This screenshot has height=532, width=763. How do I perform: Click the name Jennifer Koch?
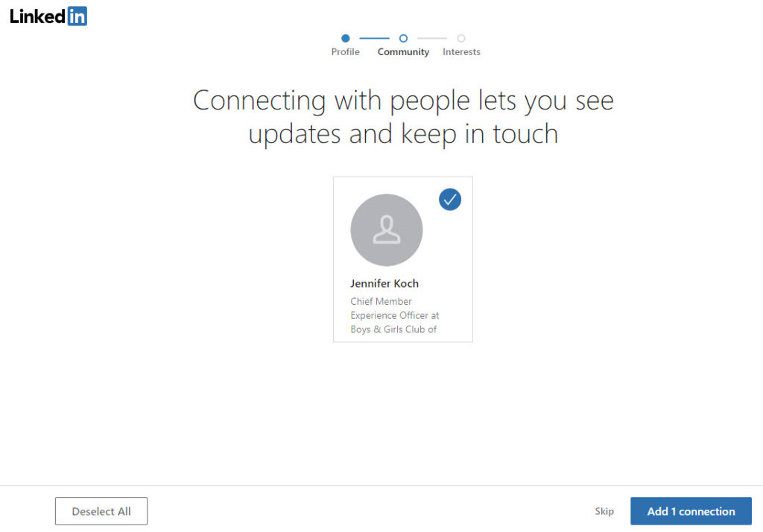[384, 283]
